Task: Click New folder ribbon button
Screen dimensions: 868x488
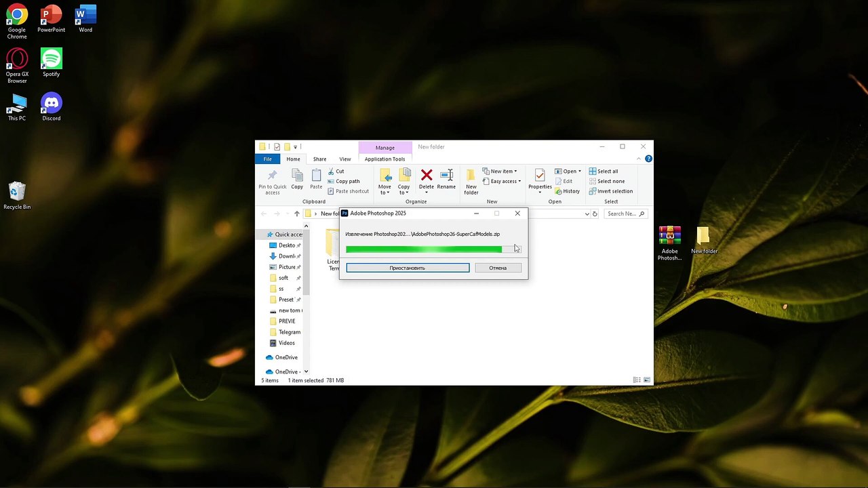Action: (x=471, y=182)
